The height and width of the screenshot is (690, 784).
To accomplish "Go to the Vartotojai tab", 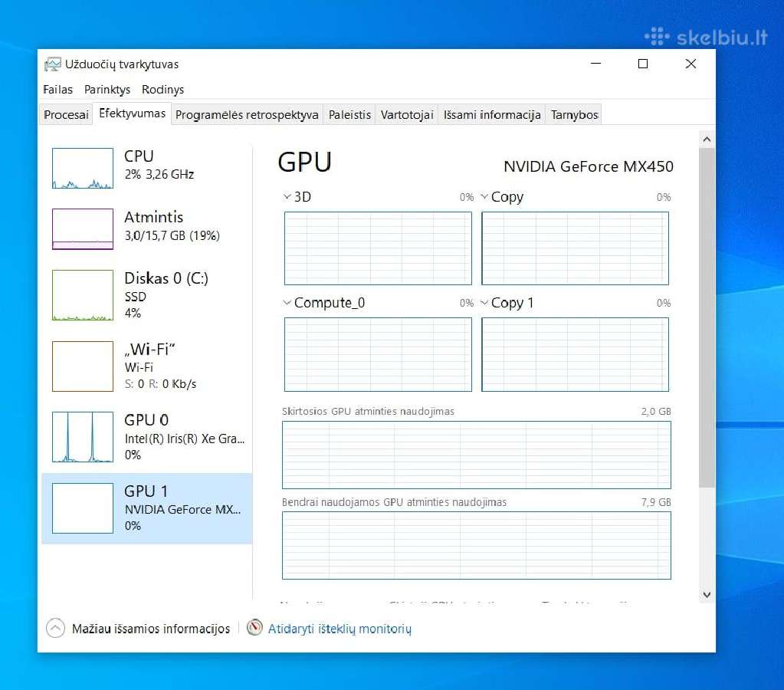I will [x=407, y=114].
